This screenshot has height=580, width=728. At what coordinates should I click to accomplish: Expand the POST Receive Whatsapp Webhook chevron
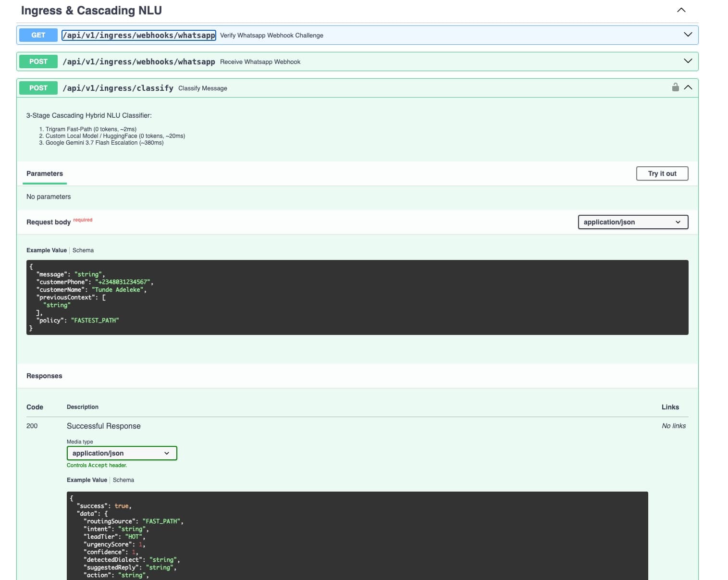coord(688,61)
